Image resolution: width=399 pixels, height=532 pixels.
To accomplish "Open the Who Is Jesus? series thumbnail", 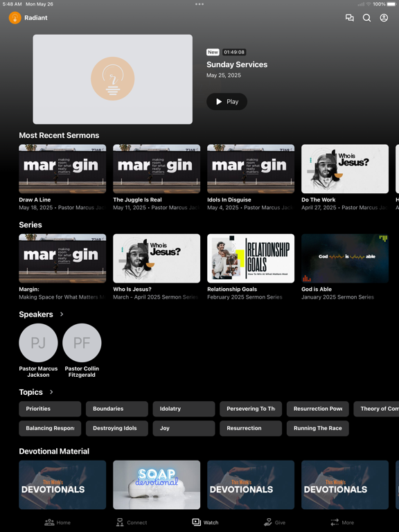I will pos(157,258).
